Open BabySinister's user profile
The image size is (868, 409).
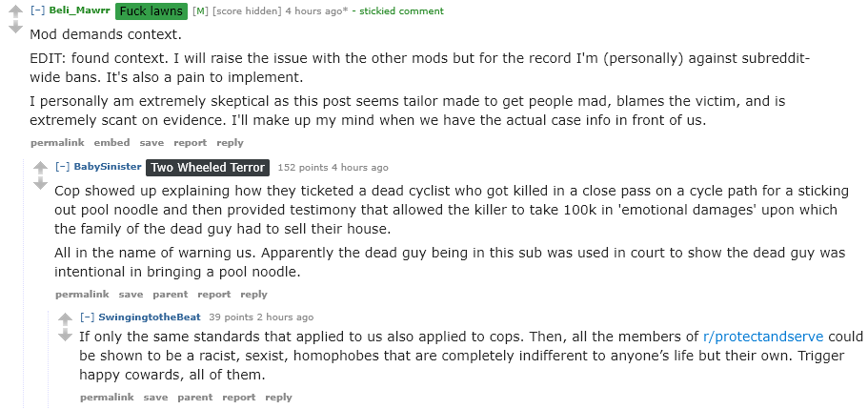(108, 167)
